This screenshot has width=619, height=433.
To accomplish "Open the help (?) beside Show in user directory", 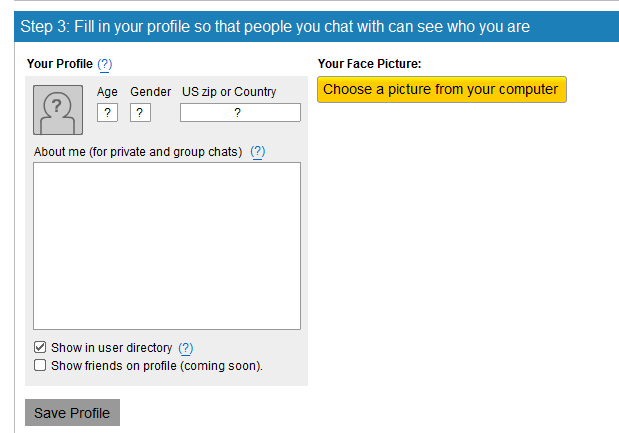I will [x=185, y=348].
